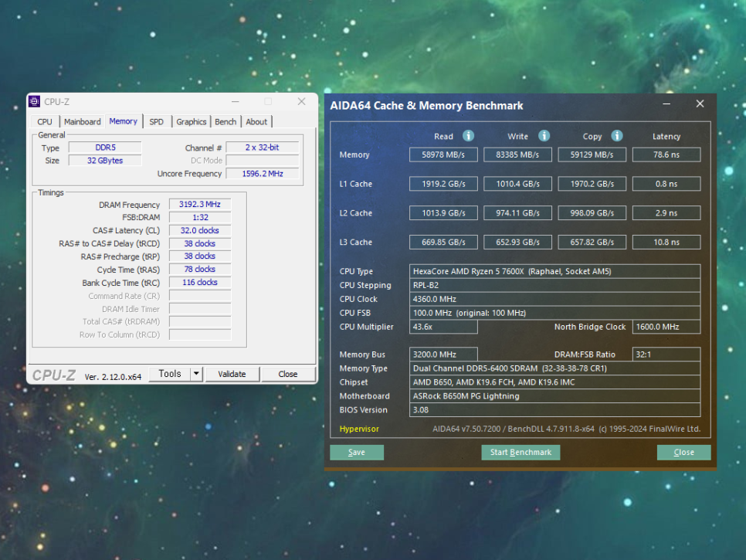Click the L1 Cache Copy value 1970.2 GB/s
Image resolution: width=746 pixels, height=560 pixels.
pos(592,184)
